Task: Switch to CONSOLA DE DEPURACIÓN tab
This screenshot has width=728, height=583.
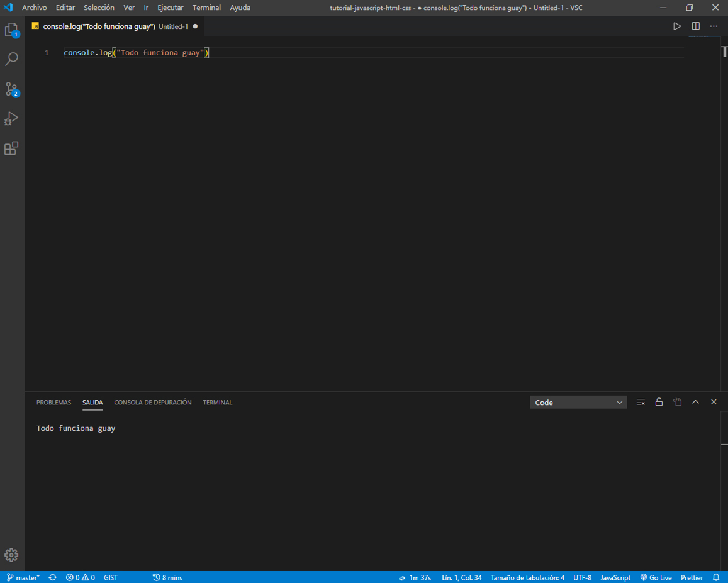Action: [x=153, y=403]
